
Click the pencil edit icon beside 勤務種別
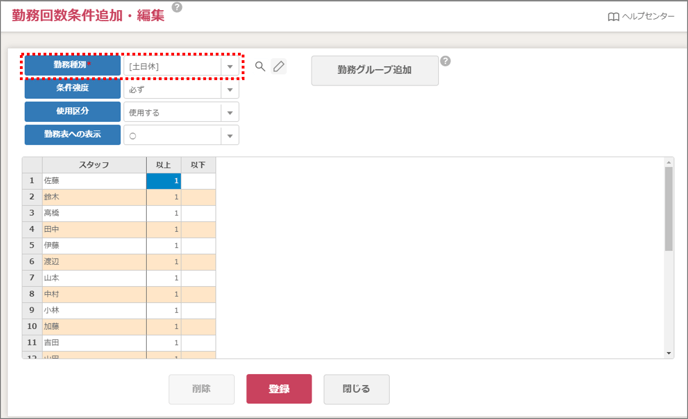tap(279, 66)
